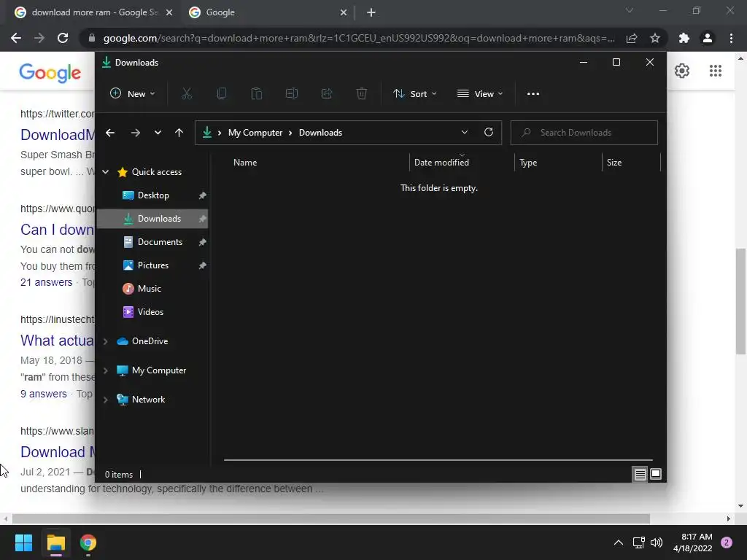Click the Cut scissors icon in Explorer toolbar
The height and width of the screenshot is (560, 747).
pos(186,94)
